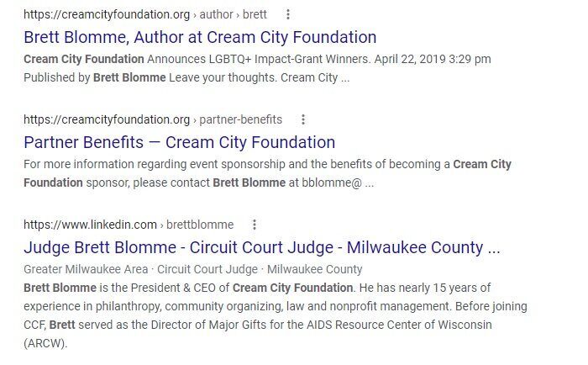Open "Brett Blomme, Author at Cream City Foundation" link
588x365 pixels.
(x=200, y=37)
